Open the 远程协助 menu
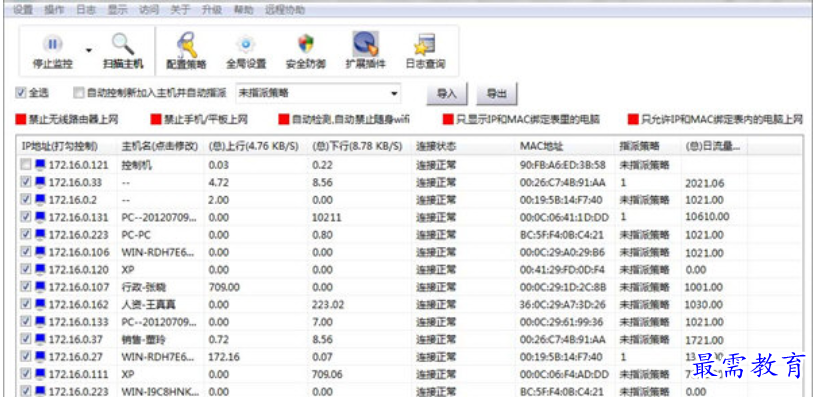 284,10
